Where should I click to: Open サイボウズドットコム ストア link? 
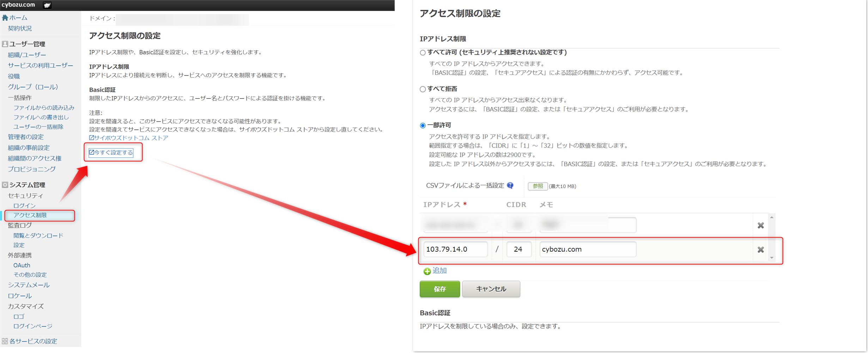tap(129, 138)
